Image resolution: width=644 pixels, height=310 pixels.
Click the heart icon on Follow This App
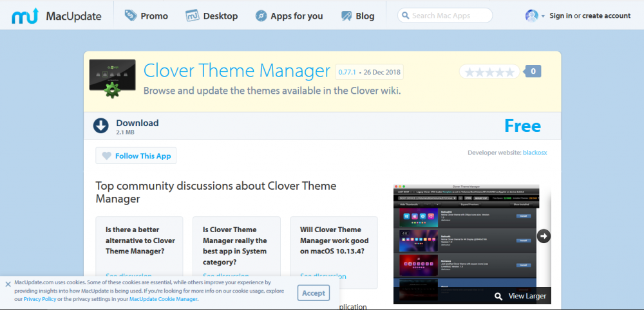click(106, 156)
